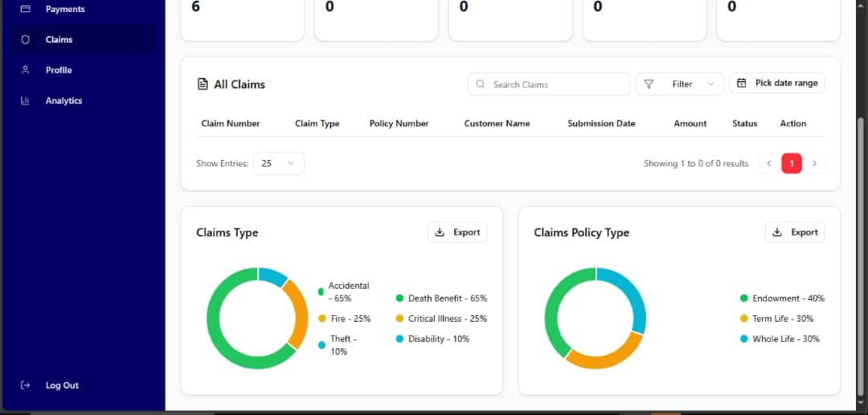
Task: Export the Claims Type chart
Action: coord(457,232)
